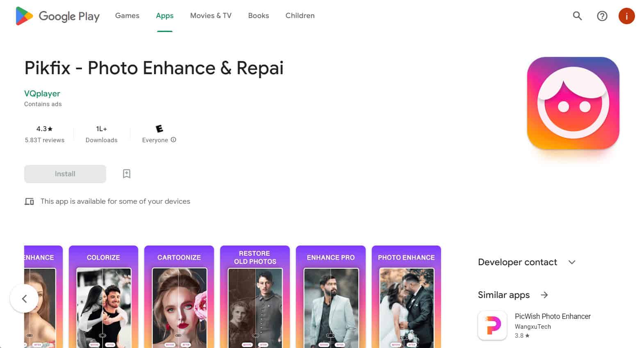Image resolution: width=644 pixels, height=348 pixels.
Task: Open the help question mark icon
Action: 602,16
